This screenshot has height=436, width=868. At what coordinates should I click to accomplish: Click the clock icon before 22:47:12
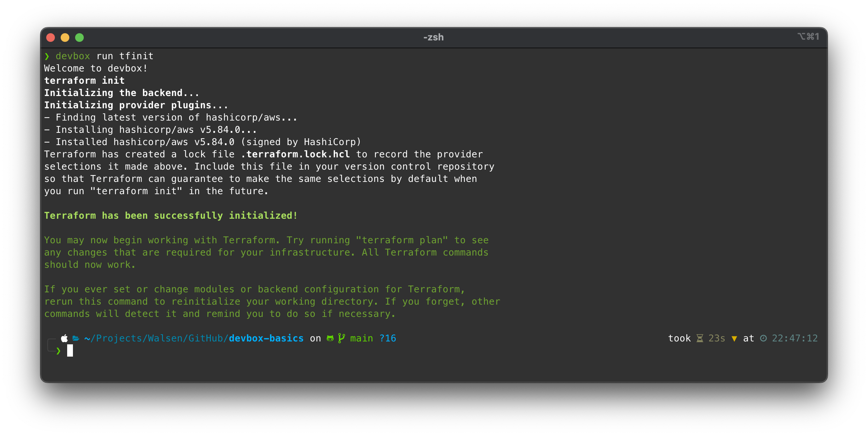(x=763, y=338)
